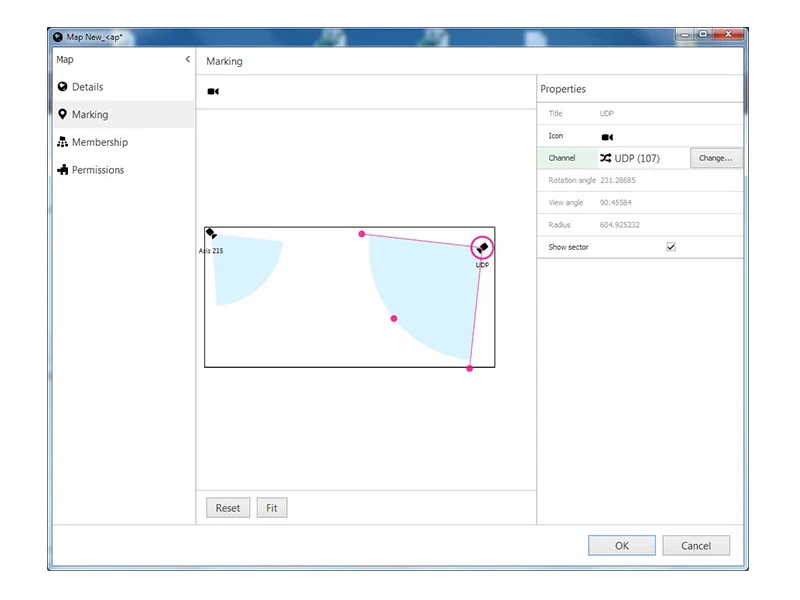Click the hierarchy icon beside Membership
Viewport: 800px width, 600px height.
[63, 143]
